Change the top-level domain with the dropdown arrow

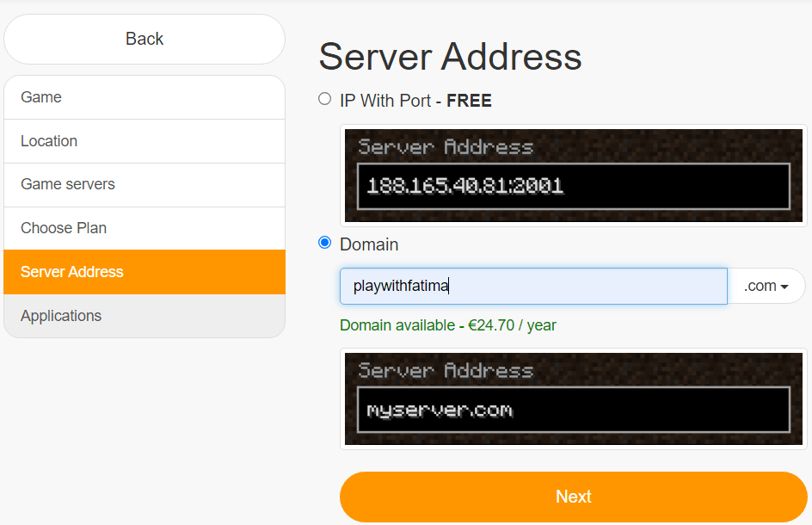[x=781, y=286]
